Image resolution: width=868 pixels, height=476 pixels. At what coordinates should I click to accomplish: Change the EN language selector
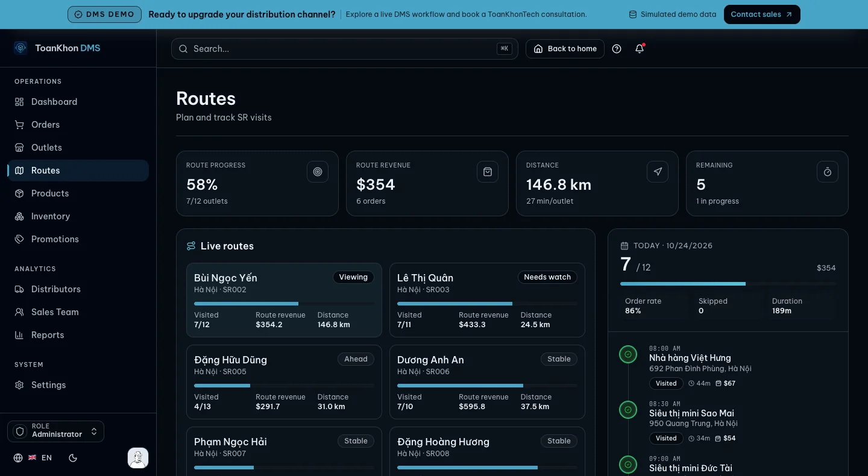click(33, 458)
